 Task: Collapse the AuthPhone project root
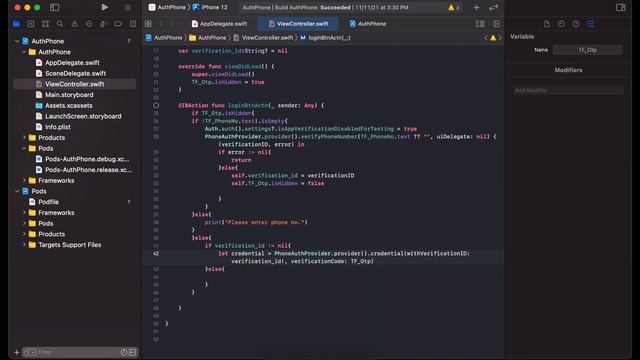pyautogui.click(x=17, y=41)
